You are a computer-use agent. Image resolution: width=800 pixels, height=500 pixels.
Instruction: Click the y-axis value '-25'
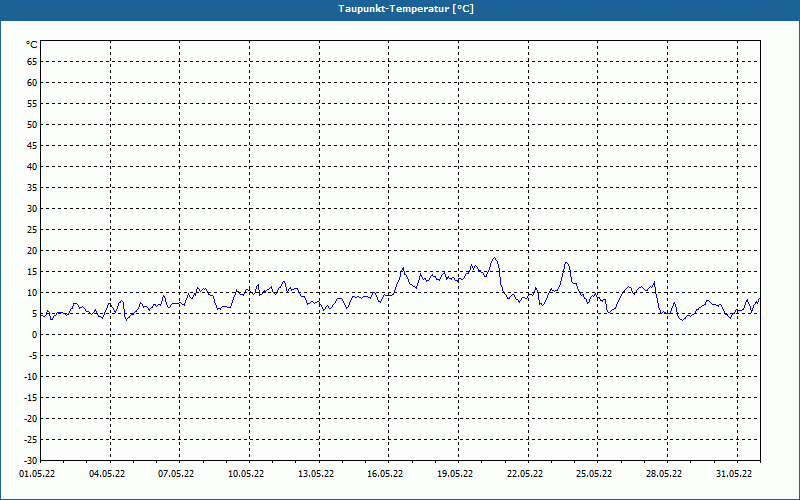click(31, 440)
